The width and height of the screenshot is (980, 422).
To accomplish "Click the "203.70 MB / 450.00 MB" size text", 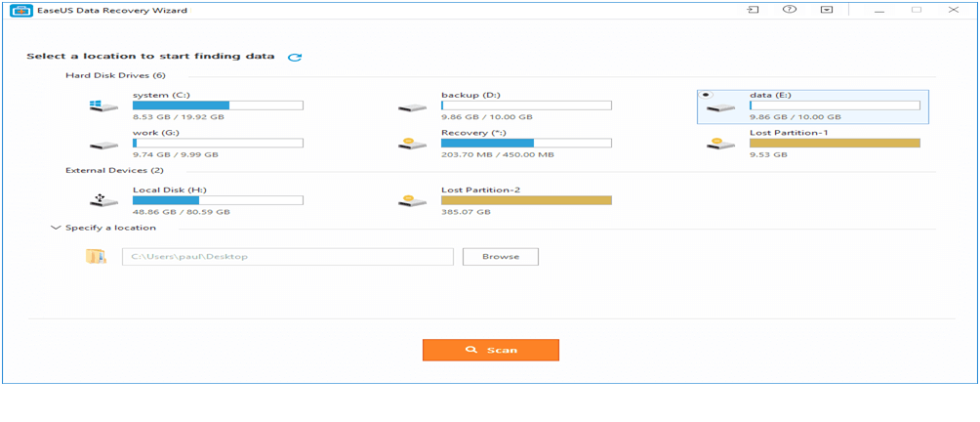I will (498, 154).
